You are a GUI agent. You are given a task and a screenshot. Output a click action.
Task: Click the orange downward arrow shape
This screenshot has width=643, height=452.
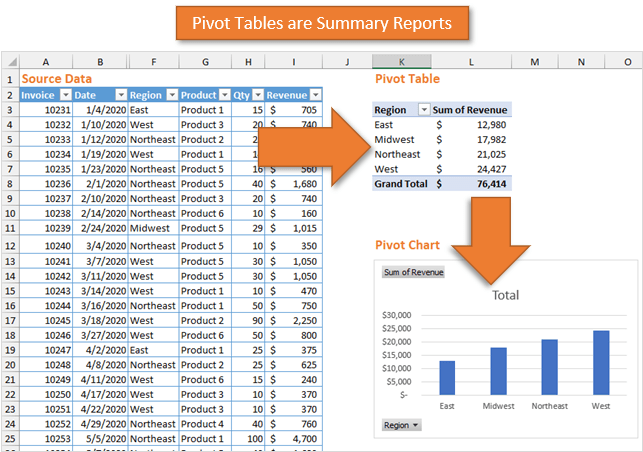coord(490,235)
